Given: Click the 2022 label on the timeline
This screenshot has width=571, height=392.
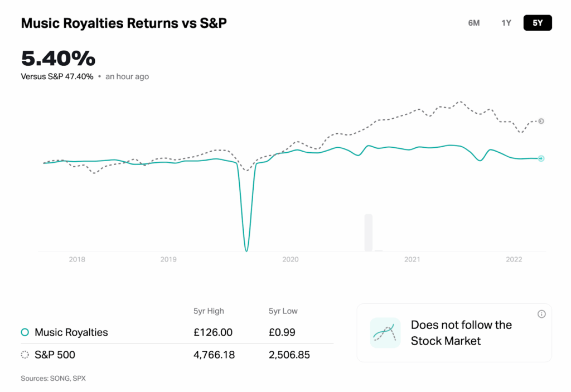Looking at the screenshot, I should (514, 259).
